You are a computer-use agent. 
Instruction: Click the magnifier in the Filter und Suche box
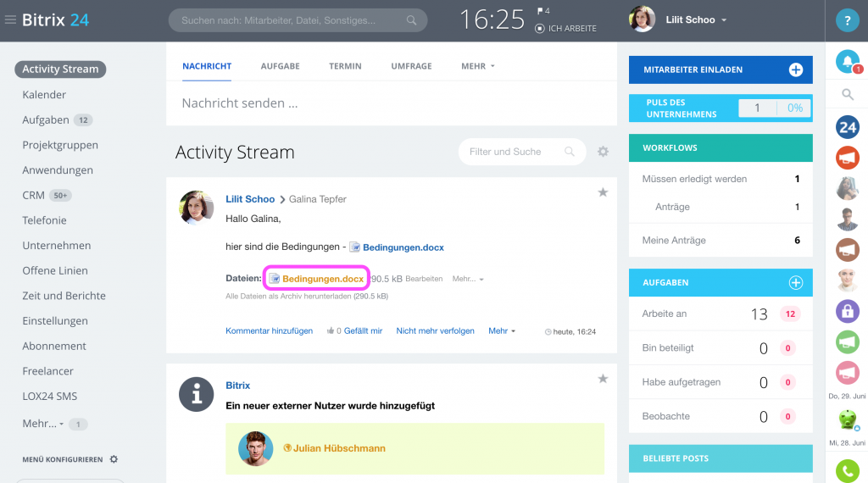(569, 152)
